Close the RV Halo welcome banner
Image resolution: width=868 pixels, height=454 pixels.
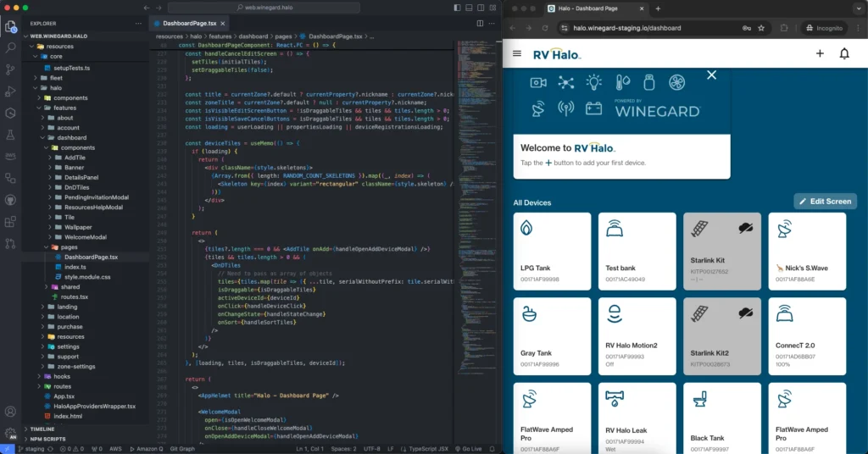click(x=712, y=75)
